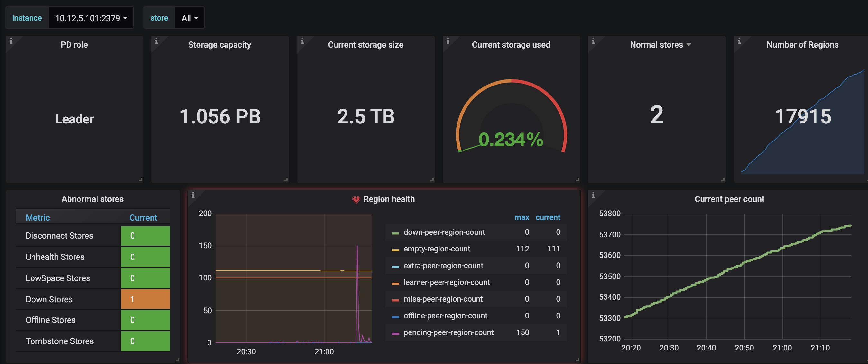Click the Current peer count info icon

pos(593,195)
